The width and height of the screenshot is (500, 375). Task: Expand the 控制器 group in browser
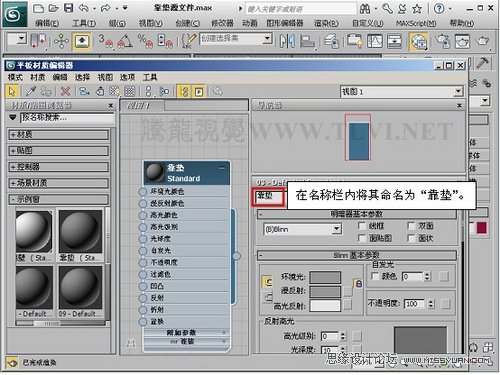58,167
